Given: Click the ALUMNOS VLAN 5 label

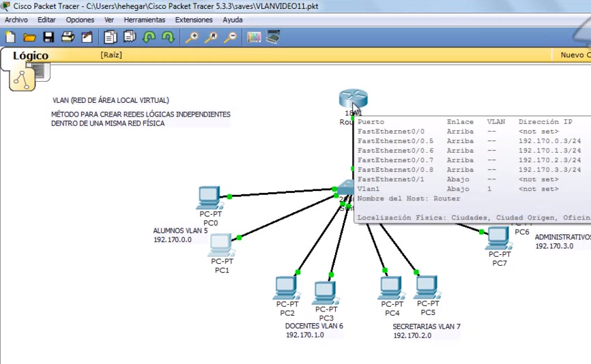Looking at the screenshot, I should coord(181,231).
